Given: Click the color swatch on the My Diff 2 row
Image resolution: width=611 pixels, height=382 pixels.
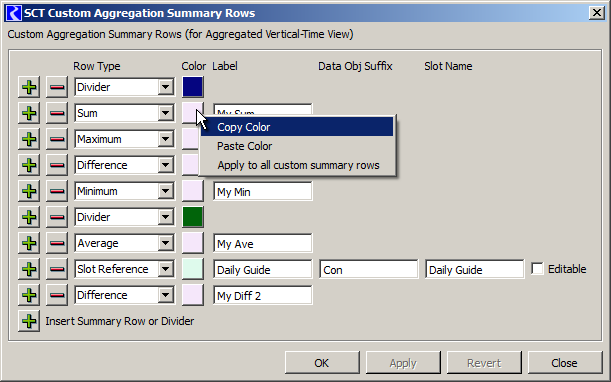Looking at the screenshot, I should pyautogui.click(x=193, y=295).
